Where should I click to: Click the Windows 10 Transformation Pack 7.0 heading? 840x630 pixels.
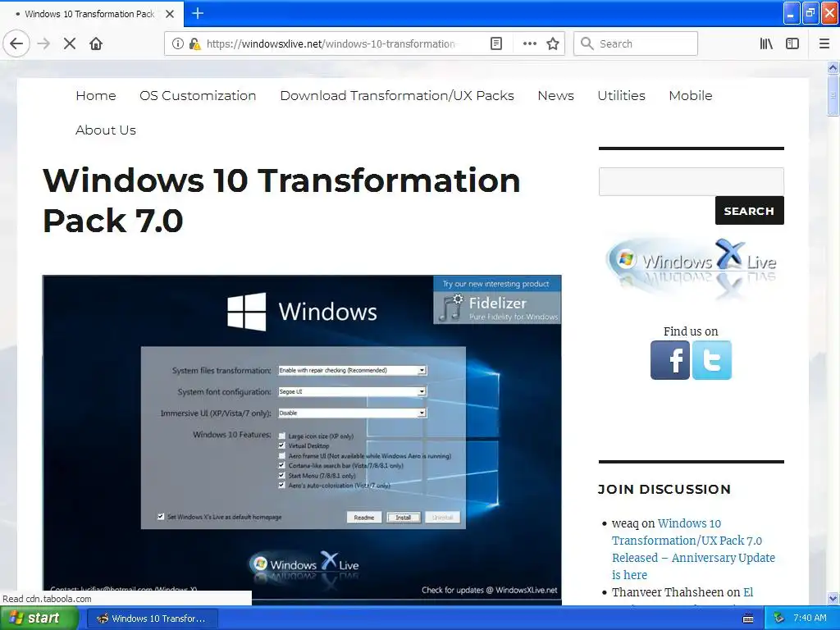281,200
